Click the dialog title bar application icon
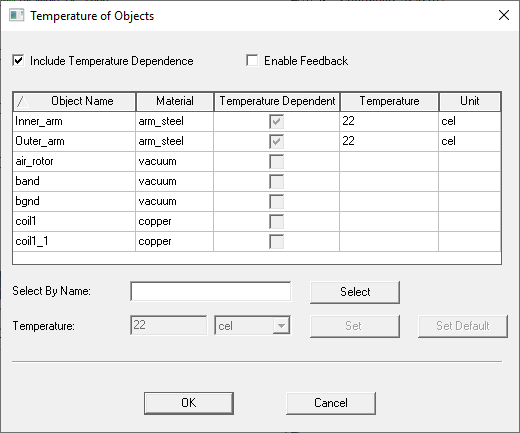 pyautogui.click(x=16, y=15)
